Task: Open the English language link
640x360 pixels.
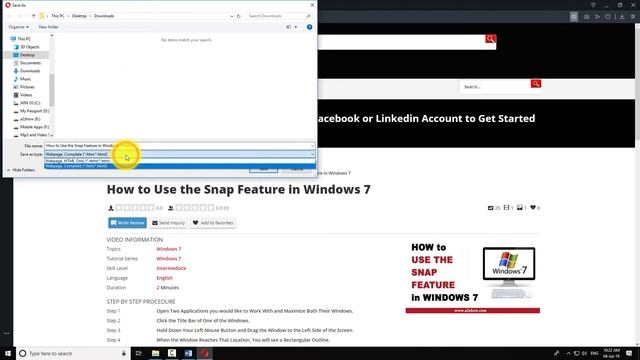Action: [164, 278]
